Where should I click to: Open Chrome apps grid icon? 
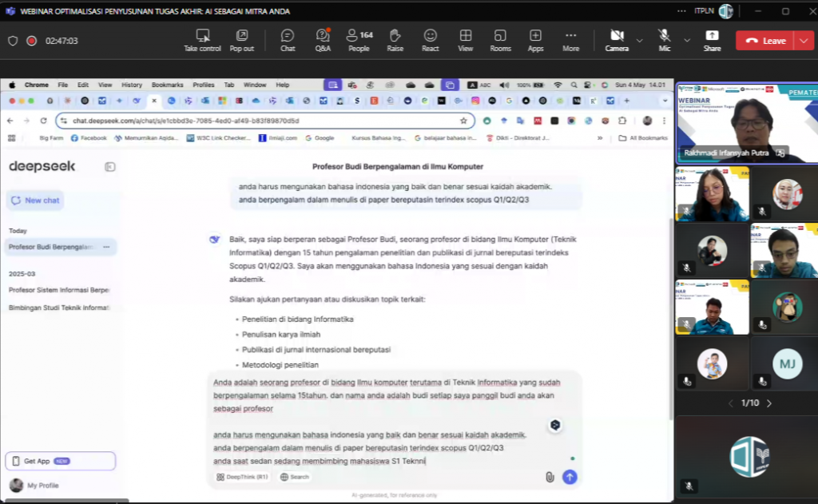coord(11,137)
